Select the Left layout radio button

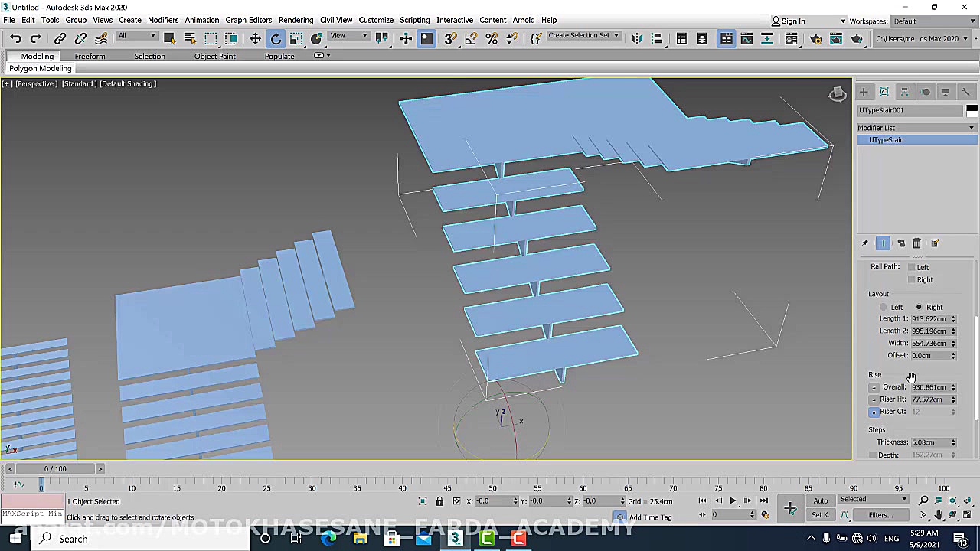tap(884, 307)
